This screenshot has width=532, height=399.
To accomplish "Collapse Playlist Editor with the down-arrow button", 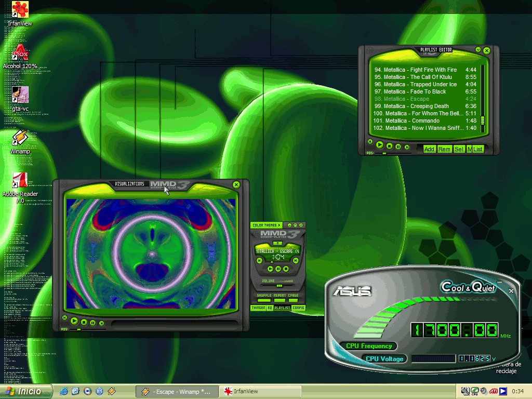I will pos(478,49).
